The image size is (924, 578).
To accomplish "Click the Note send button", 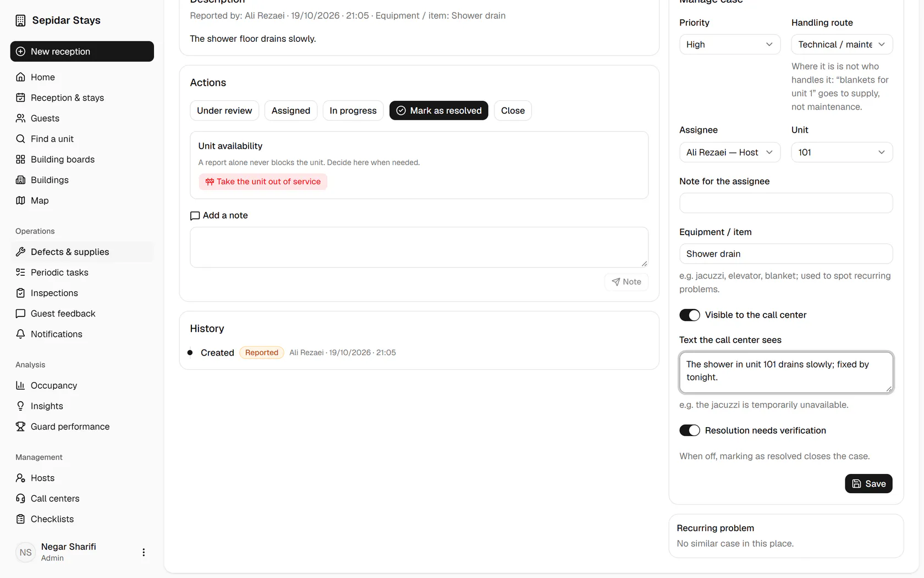I will pyautogui.click(x=626, y=282).
